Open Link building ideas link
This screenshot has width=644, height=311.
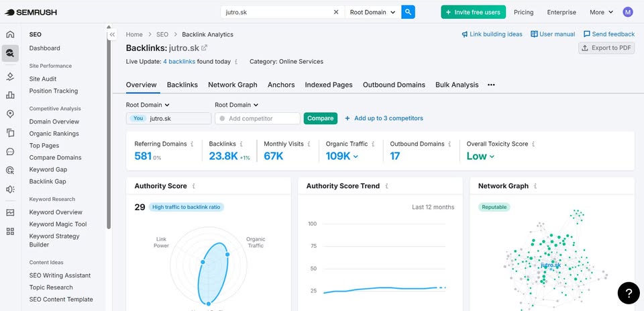click(492, 34)
